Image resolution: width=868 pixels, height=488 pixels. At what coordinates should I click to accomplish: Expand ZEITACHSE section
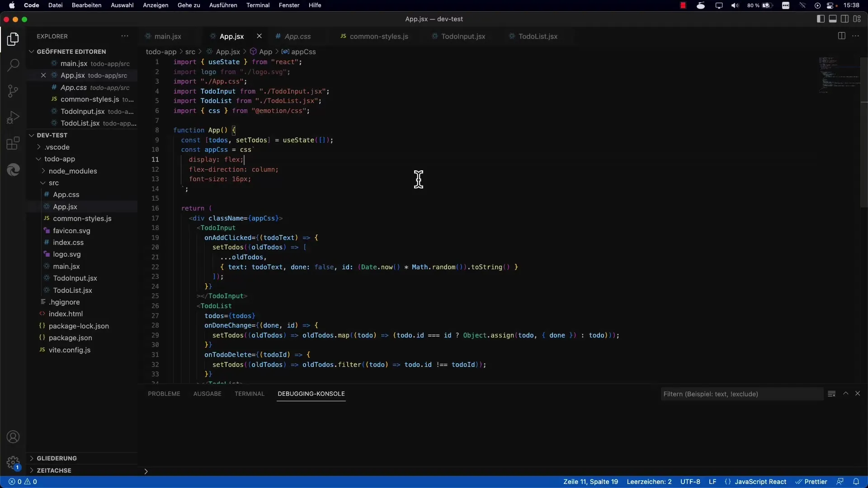click(54, 470)
